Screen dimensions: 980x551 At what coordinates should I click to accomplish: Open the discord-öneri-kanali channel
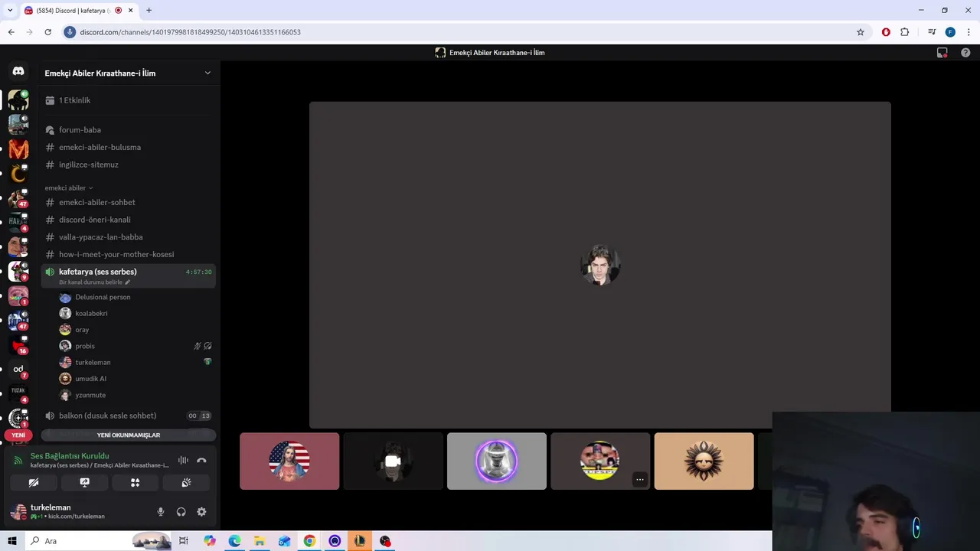pyautogui.click(x=128, y=220)
